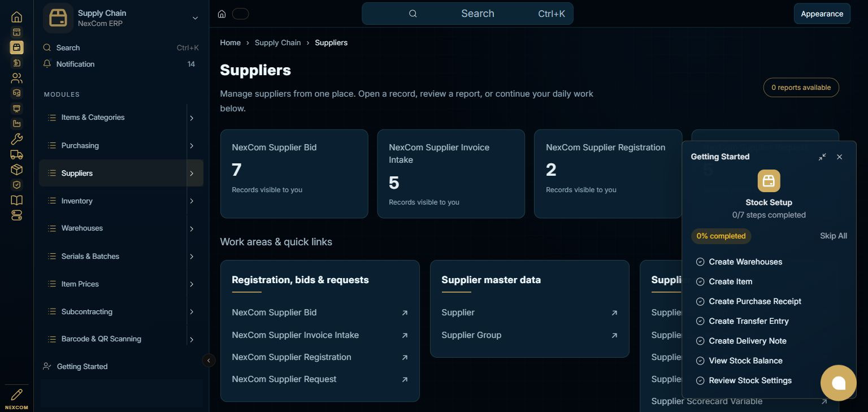Open the Supplier link under Supplier master data
The width and height of the screenshot is (868, 412).
tap(530, 313)
